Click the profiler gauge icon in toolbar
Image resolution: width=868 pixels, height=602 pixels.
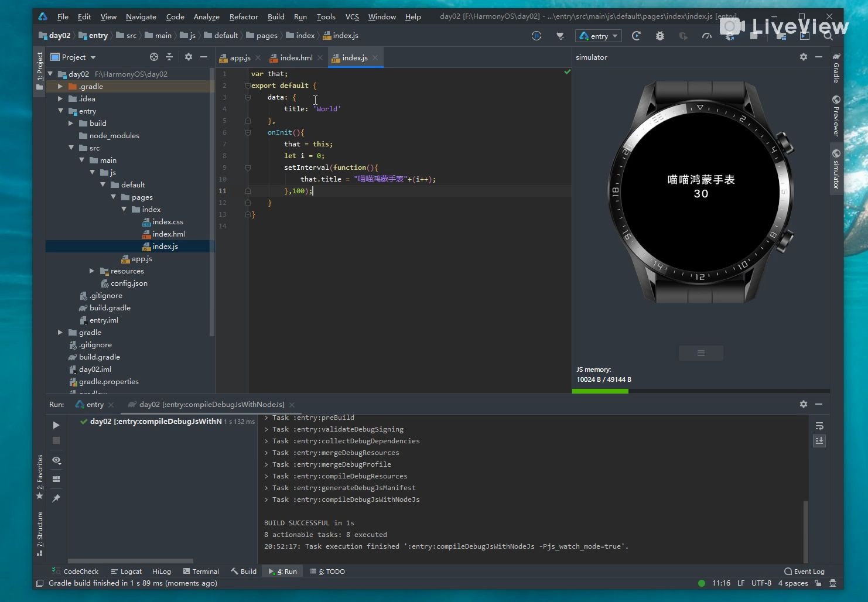[707, 36]
